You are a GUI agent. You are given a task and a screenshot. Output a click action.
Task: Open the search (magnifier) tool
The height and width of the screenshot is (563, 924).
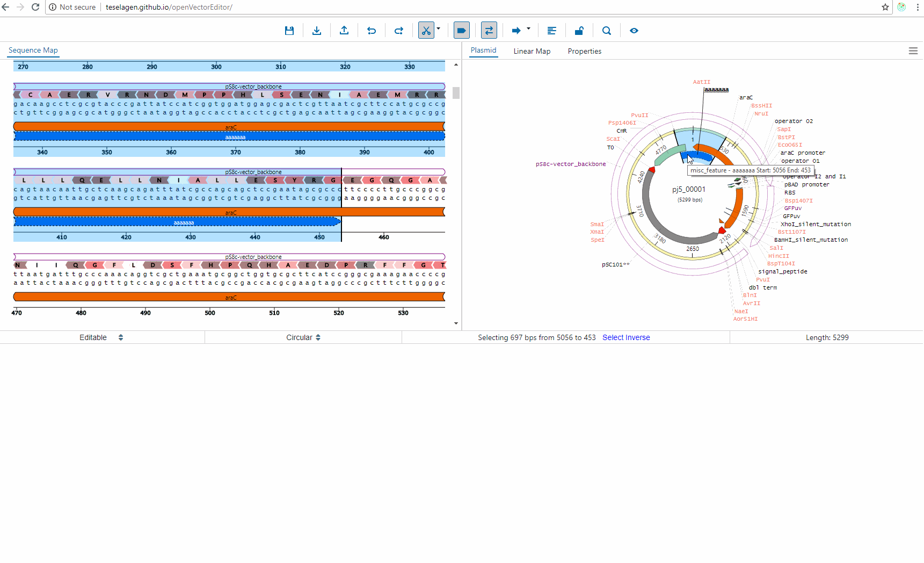pos(607,31)
